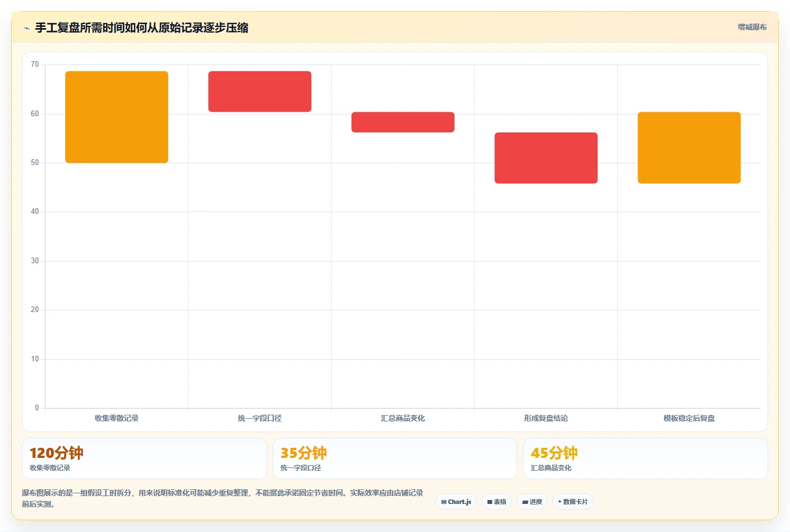Click the 增减瀑布 tag in the header
Viewport: 790px width, 532px height.
(752, 27)
